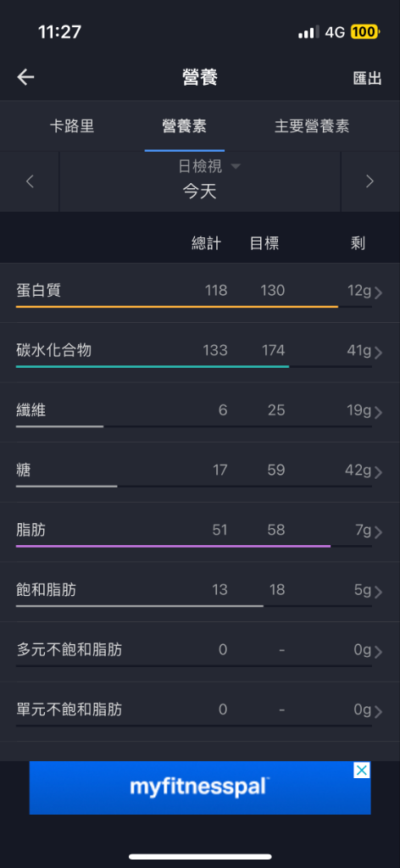Tap the back arrow icon
Viewport: 400px width, 868px height.
coord(26,77)
